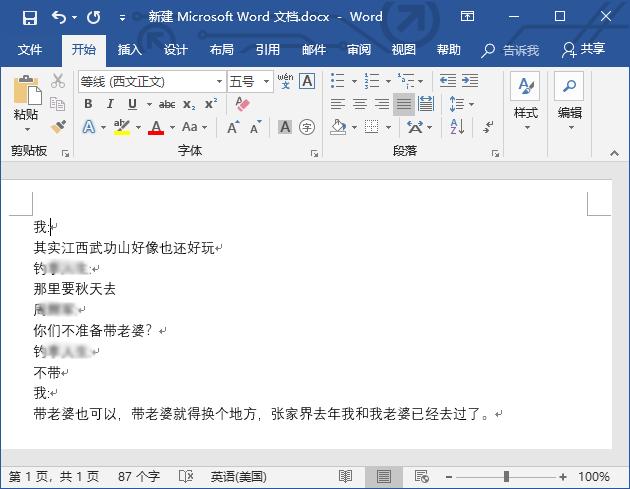The image size is (630, 489).
Task: Open the 文件 file tab
Action: point(30,50)
